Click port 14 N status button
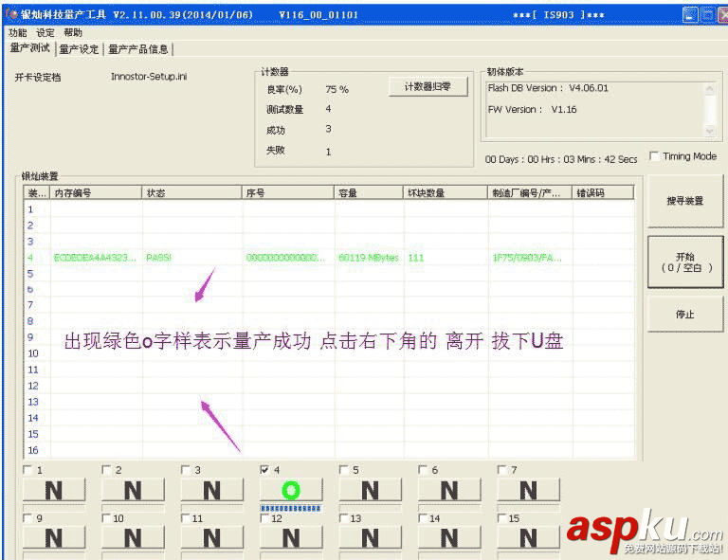 [x=449, y=538]
